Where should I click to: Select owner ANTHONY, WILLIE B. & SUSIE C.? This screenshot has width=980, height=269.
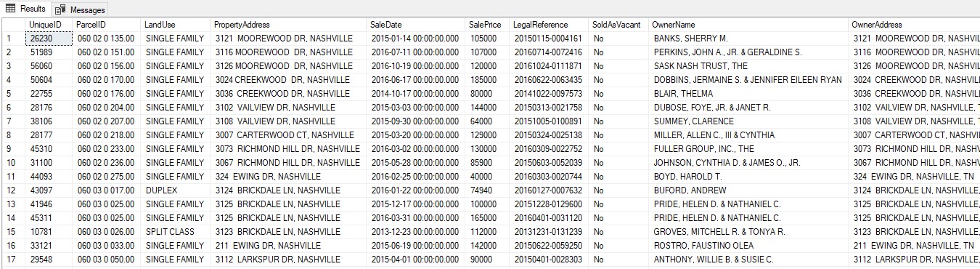click(x=748, y=260)
